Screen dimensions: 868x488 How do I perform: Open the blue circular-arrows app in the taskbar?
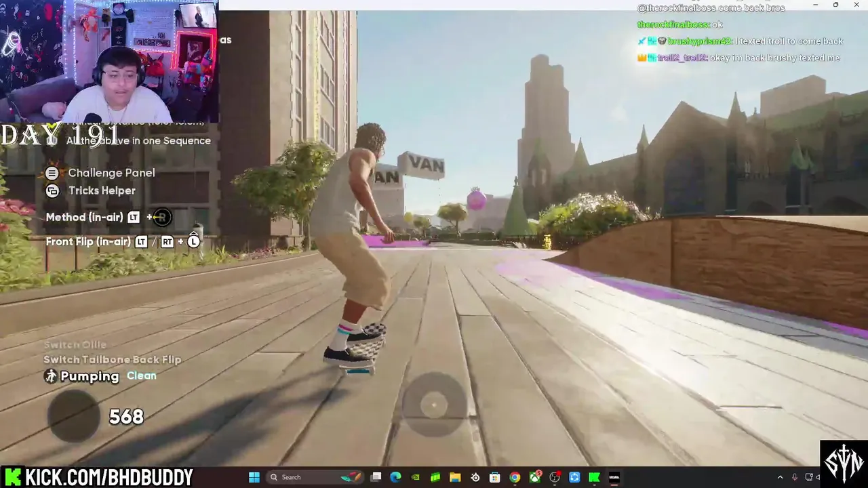(574, 477)
